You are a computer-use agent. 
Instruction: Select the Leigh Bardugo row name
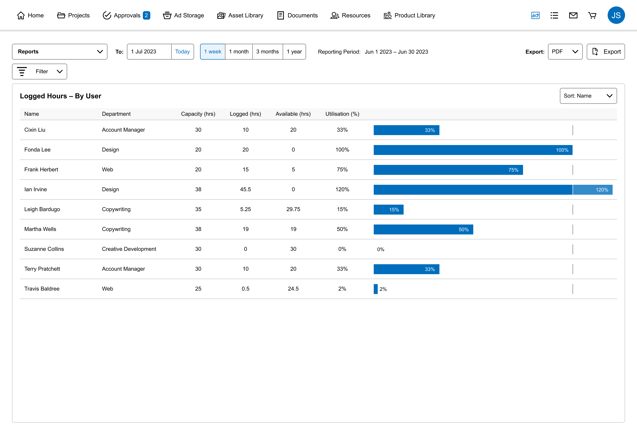pos(42,209)
